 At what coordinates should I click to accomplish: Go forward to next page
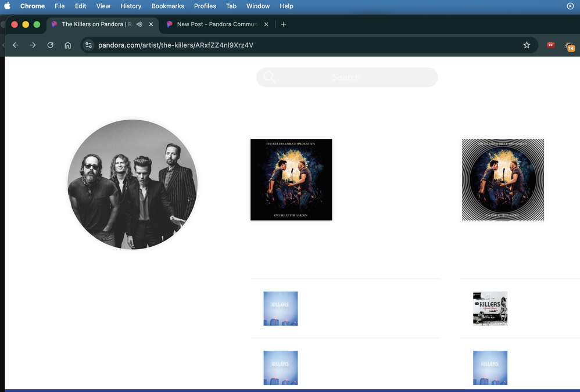pos(33,45)
